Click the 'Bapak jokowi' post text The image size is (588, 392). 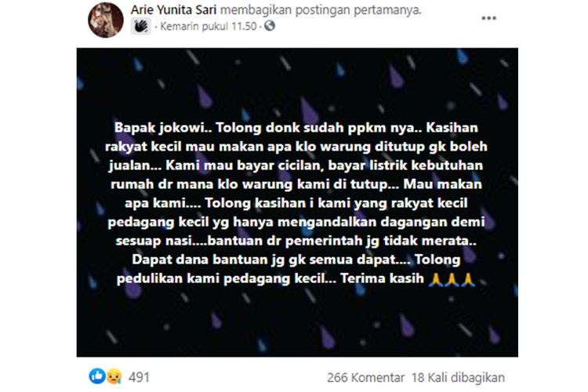pyautogui.click(x=161, y=128)
